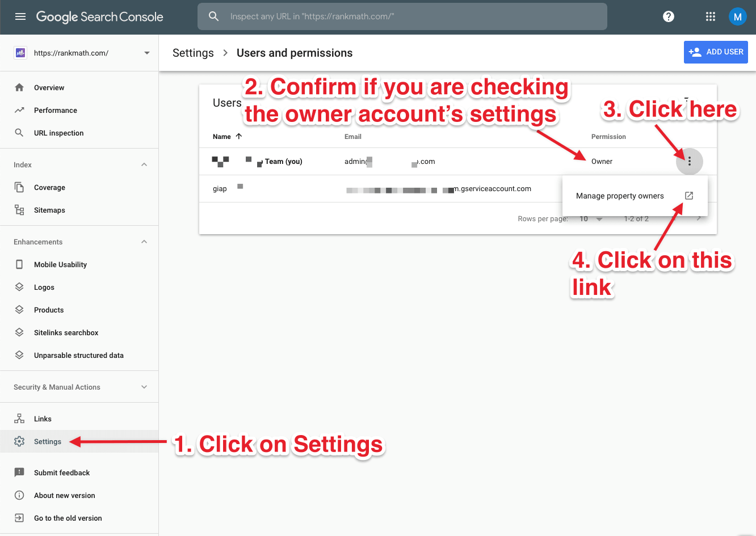Viewport: 756px width, 536px height.
Task: Click the Submit feedback speech icon
Action: (19, 472)
